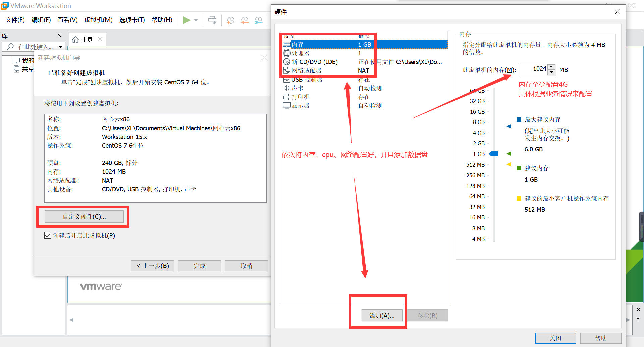Decrease memory with the down stepper arrow

pyautogui.click(x=551, y=72)
